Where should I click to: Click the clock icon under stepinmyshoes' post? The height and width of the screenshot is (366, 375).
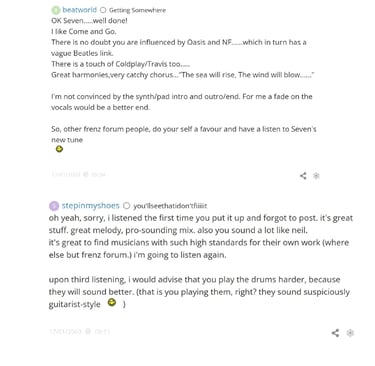(x=88, y=331)
